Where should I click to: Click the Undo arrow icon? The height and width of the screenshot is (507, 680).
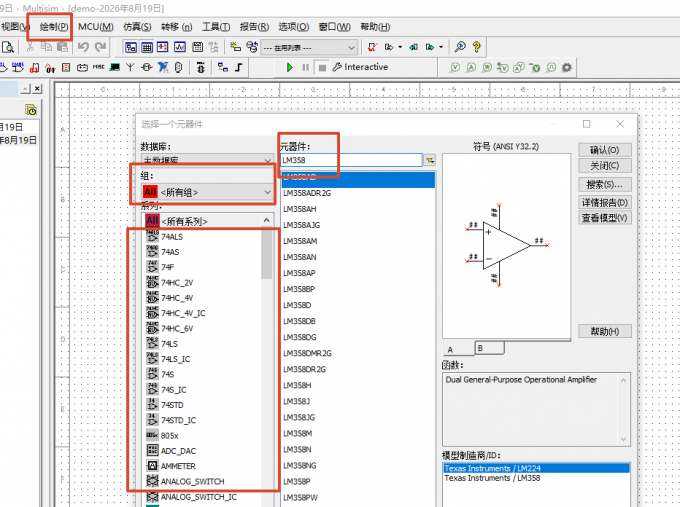tap(84, 47)
